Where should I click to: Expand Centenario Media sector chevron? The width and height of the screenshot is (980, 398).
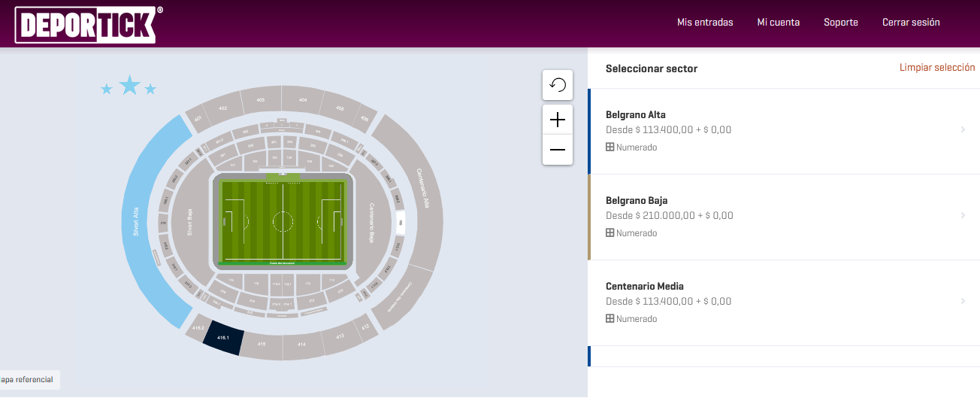point(963,302)
